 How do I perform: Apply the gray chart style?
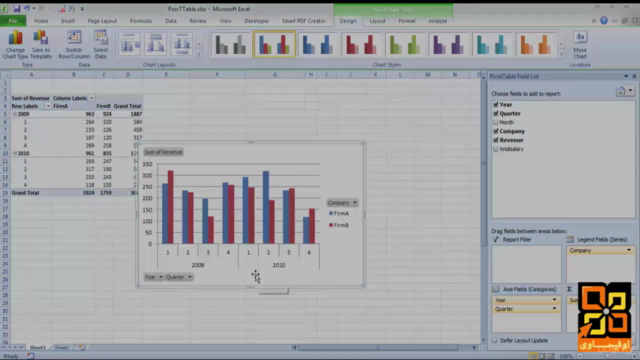[x=231, y=44]
